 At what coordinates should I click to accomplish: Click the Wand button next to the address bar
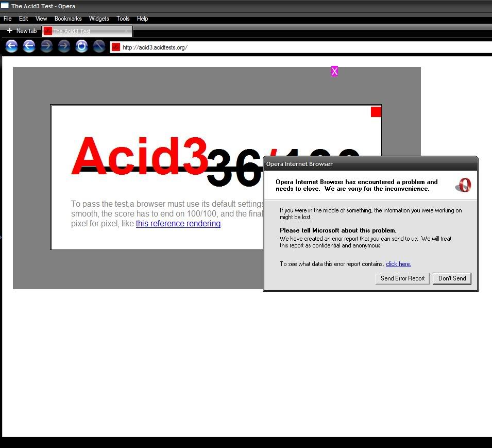coord(99,46)
